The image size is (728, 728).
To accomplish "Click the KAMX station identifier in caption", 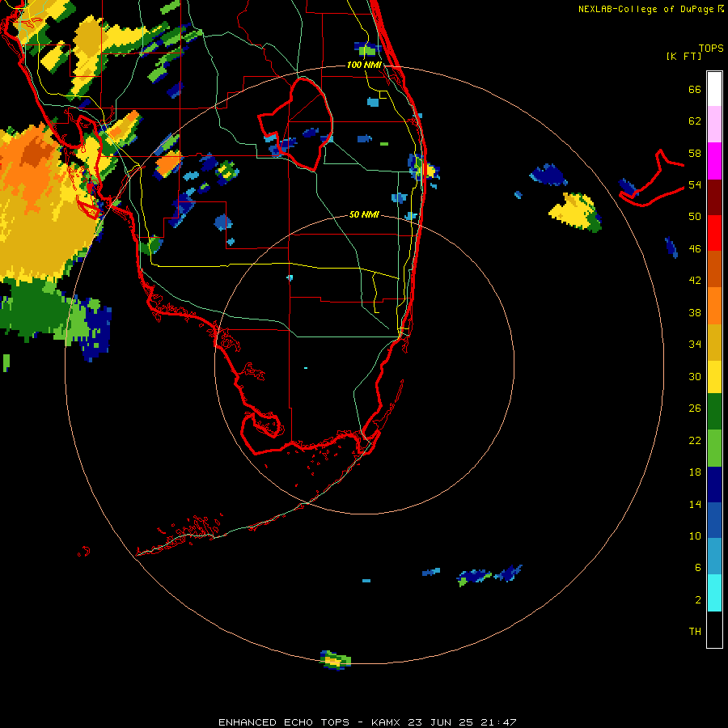I will point(387,722).
